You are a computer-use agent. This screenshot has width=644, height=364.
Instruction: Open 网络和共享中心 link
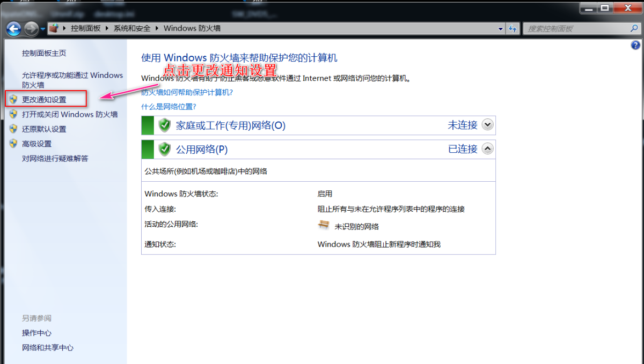[x=48, y=348]
